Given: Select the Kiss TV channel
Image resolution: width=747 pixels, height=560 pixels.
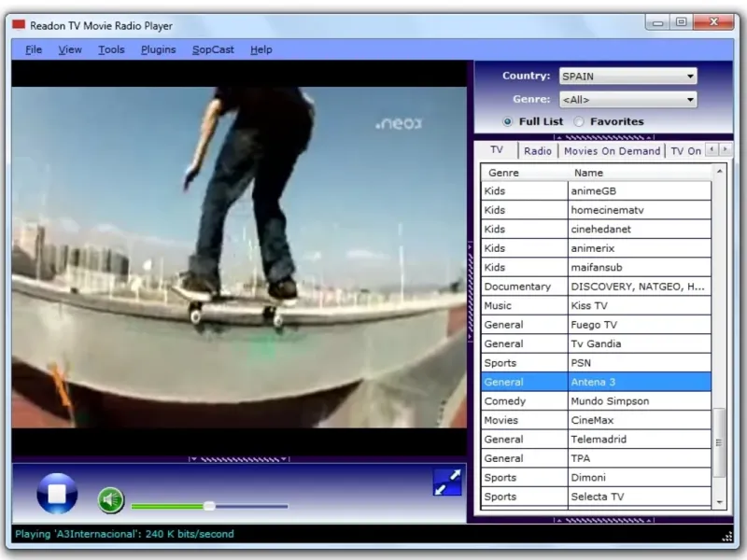Looking at the screenshot, I should point(596,305).
